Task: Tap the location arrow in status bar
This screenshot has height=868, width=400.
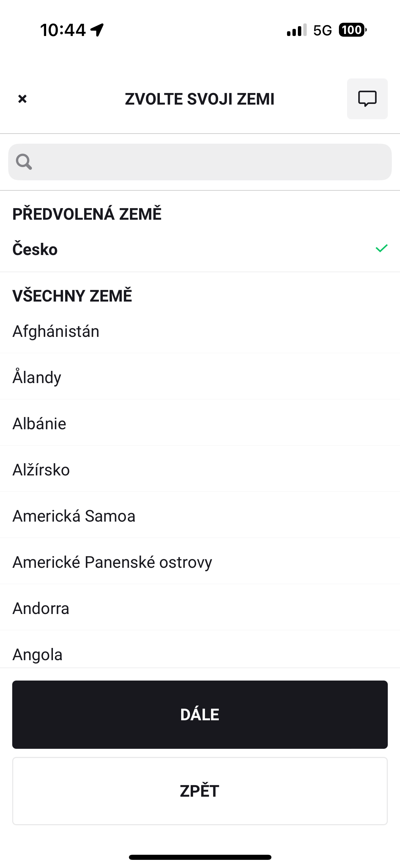Action: [97, 30]
